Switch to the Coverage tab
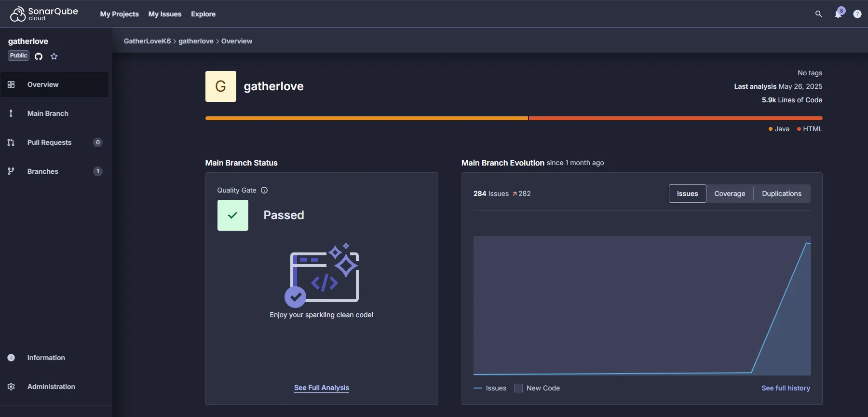 pos(730,194)
